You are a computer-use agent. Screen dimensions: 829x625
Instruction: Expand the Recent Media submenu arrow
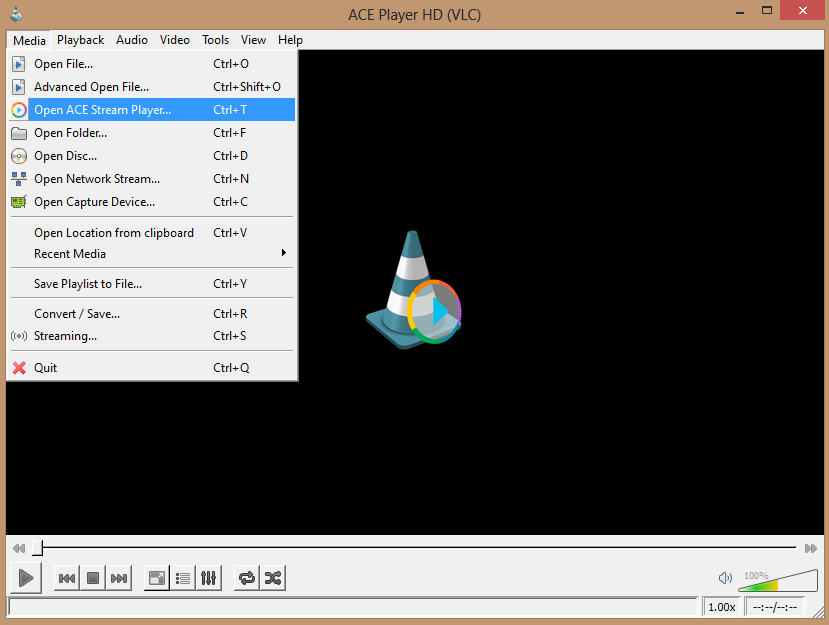[x=284, y=253]
